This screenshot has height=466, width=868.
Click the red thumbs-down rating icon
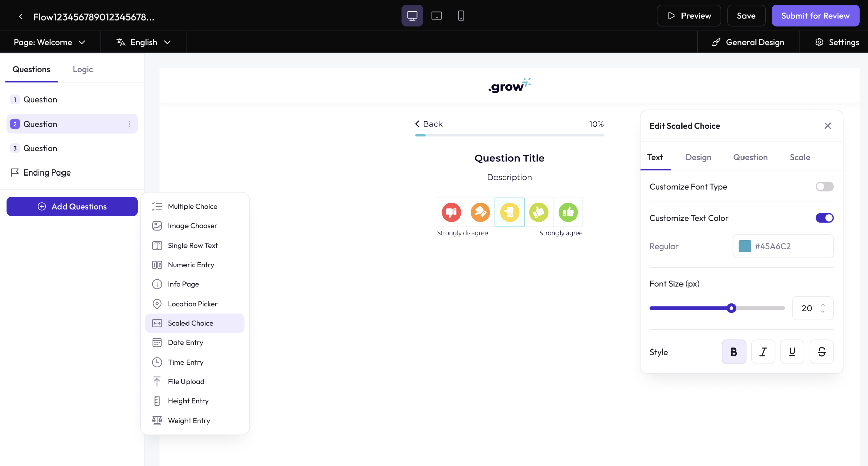coord(451,212)
